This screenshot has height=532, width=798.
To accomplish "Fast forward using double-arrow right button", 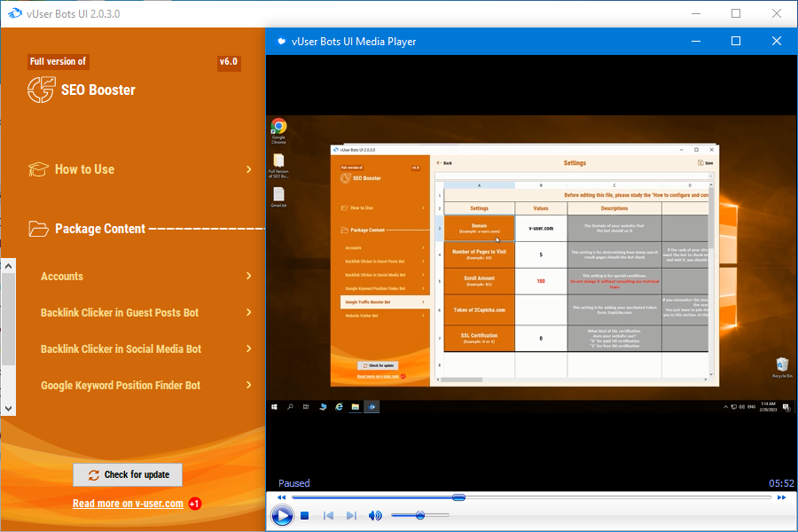I will coord(782,497).
